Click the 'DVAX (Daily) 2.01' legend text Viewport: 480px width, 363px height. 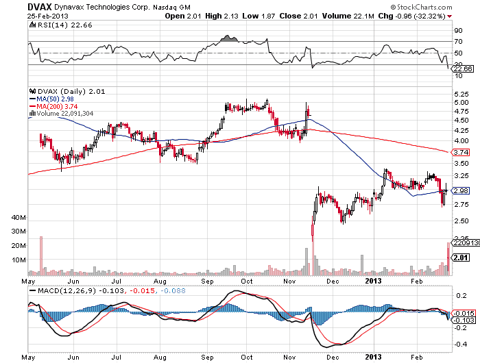tap(71, 91)
